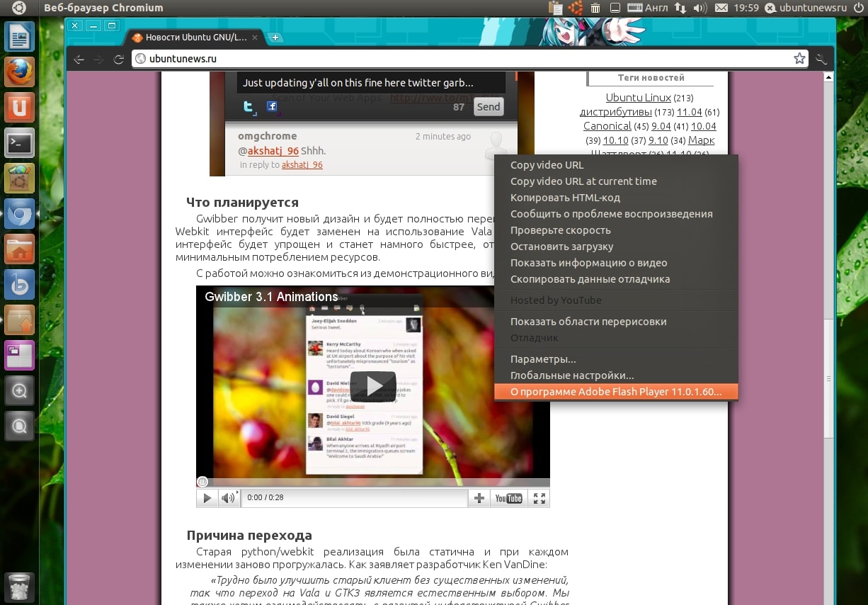Open the дистрибутивы tag link
Image resolution: width=868 pixels, height=605 pixels.
(615, 112)
